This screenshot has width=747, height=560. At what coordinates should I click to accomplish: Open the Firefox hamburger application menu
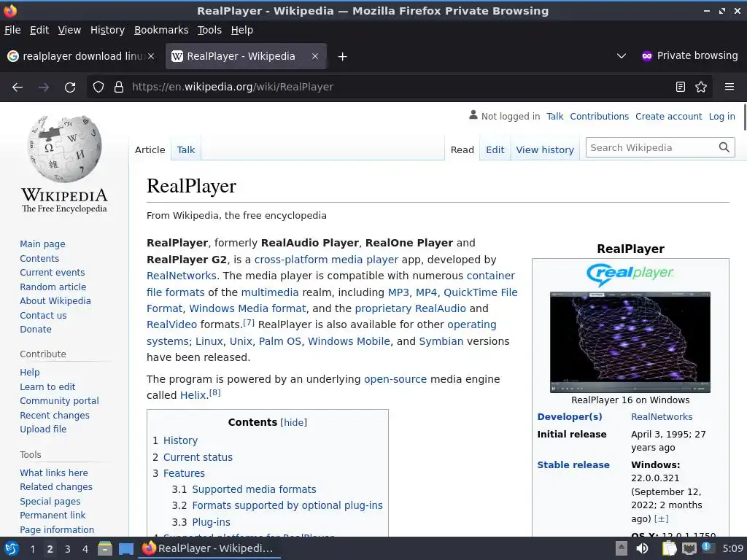pos(729,87)
